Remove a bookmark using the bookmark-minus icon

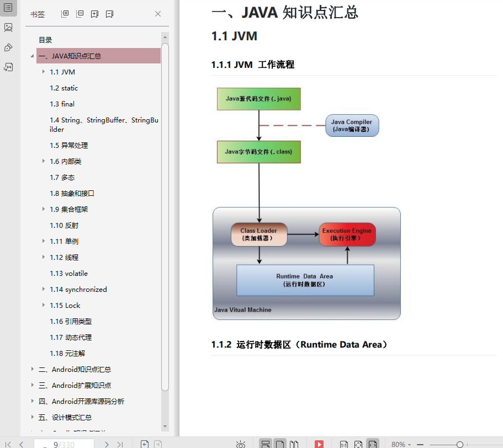click(109, 14)
